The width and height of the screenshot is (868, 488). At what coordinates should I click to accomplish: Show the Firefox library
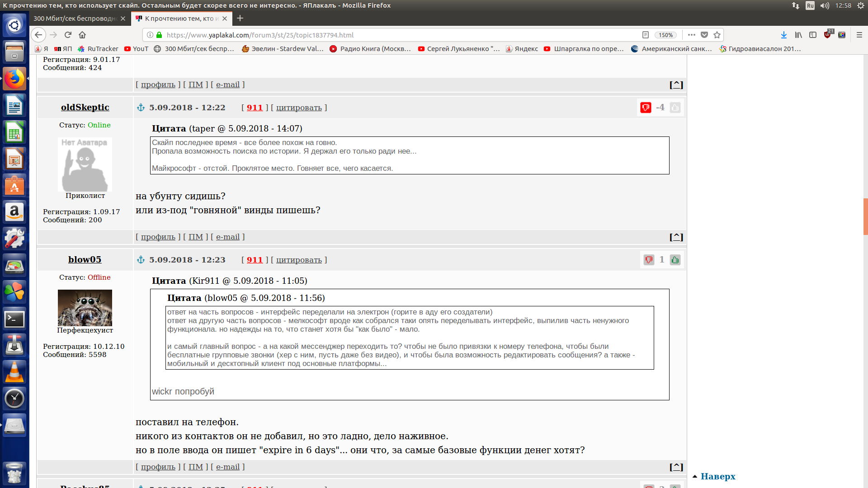(798, 35)
